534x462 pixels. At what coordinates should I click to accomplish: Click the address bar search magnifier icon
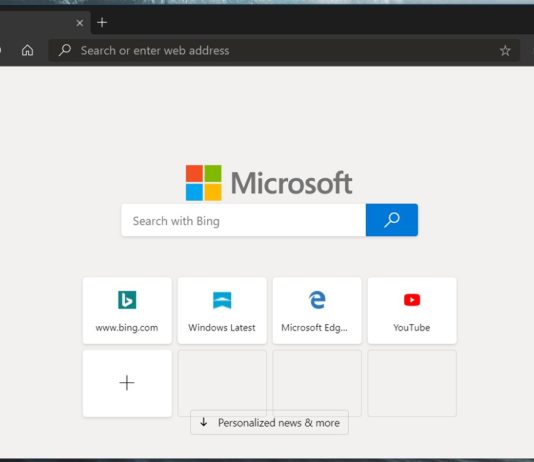pos(64,50)
